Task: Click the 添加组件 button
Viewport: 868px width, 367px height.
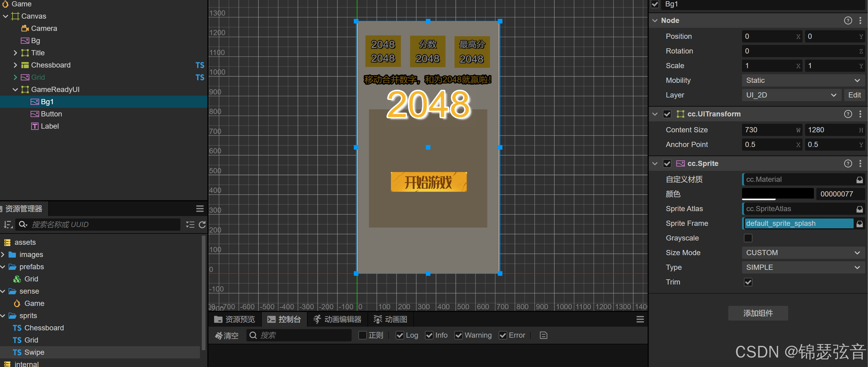Action: (758, 313)
